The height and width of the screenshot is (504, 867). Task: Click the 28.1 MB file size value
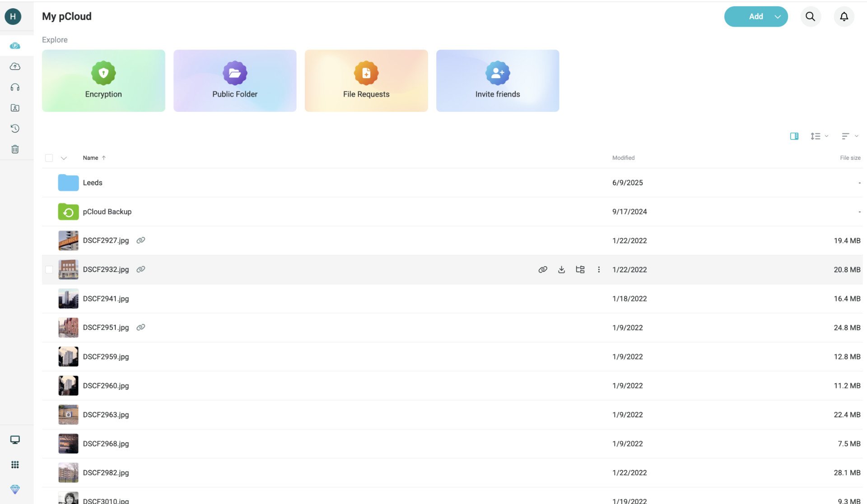[847, 472]
